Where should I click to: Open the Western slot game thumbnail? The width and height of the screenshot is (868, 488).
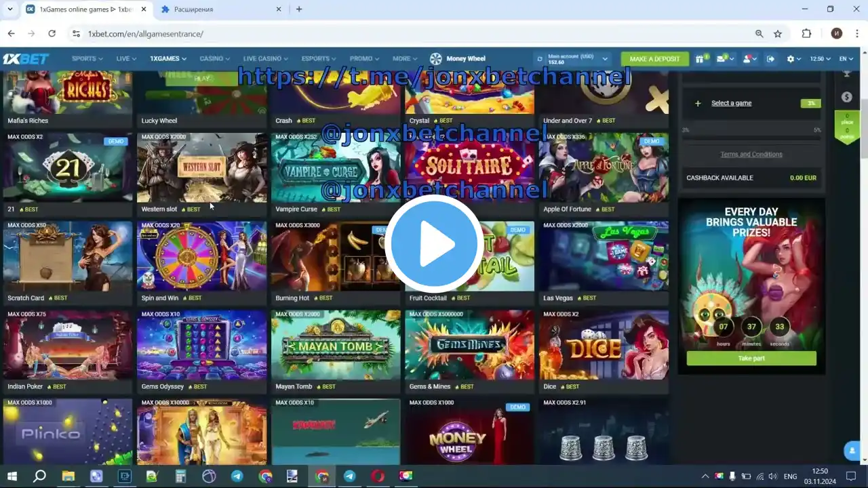coord(202,167)
